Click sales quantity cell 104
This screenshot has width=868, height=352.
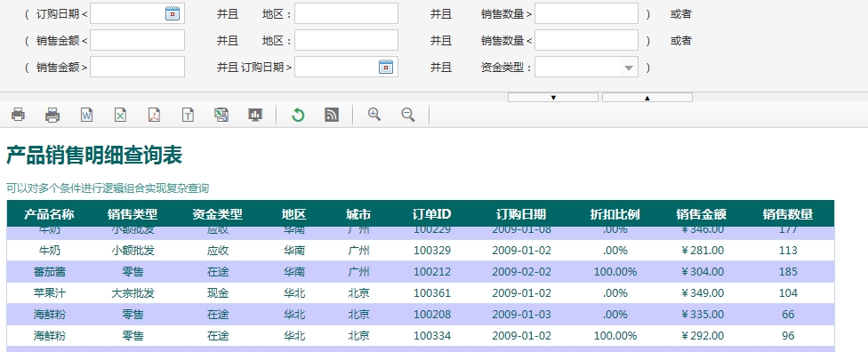point(788,292)
